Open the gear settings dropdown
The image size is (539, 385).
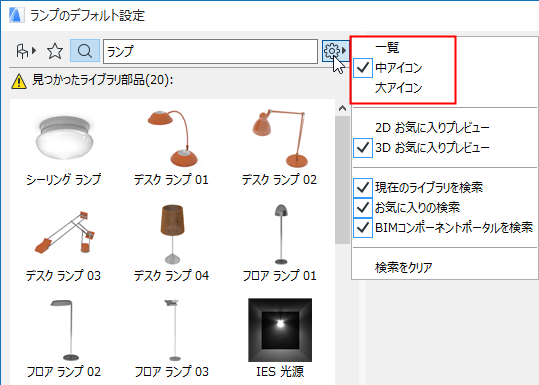[x=335, y=51]
